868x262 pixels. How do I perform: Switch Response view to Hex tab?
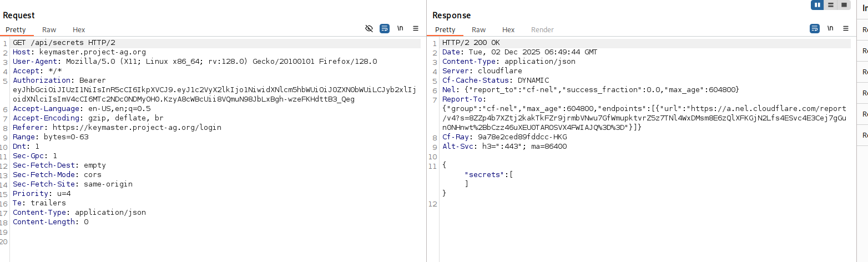pos(508,30)
